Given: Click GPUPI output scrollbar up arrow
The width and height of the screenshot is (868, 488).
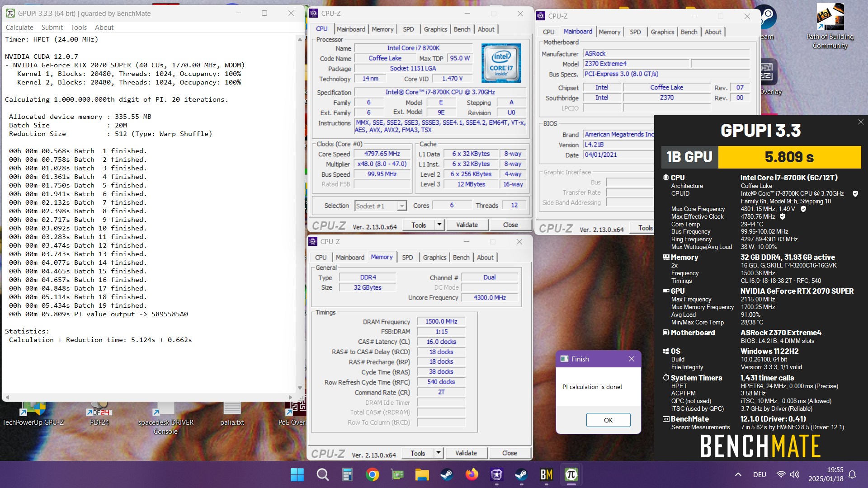Looking at the screenshot, I should coord(300,39).
